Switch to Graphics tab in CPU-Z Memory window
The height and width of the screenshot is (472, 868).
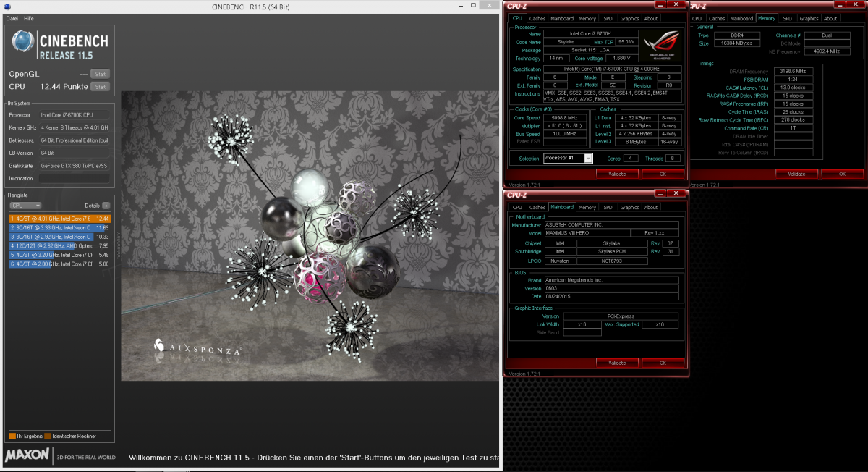pos(809,18)
